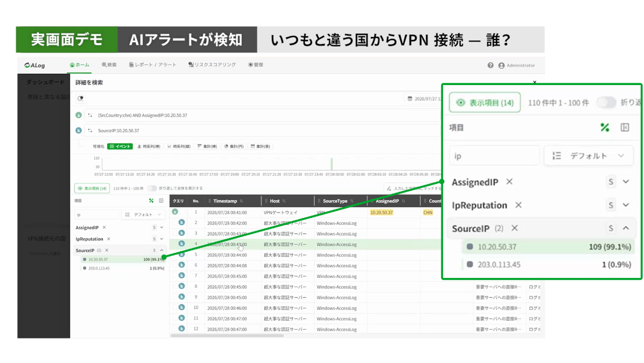
Task: Click the green 'a' badge beside the SrcCountry query
Action: click(78, 116)
